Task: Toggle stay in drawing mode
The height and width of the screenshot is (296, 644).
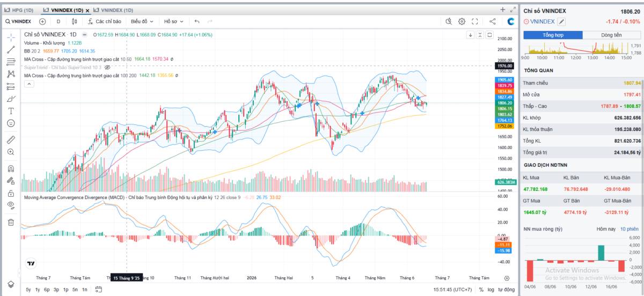Action: tap(11, 181)
